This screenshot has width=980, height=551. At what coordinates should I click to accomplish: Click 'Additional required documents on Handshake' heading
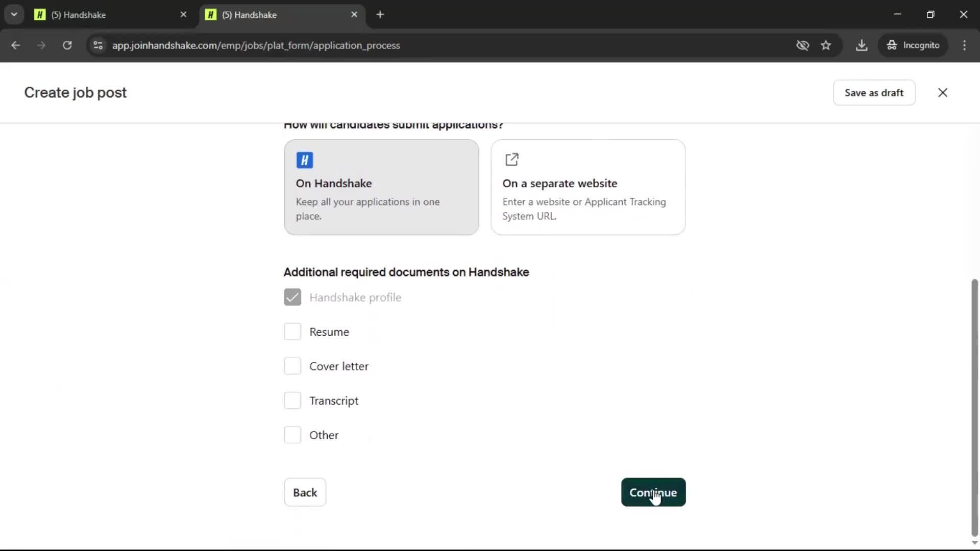406,272
